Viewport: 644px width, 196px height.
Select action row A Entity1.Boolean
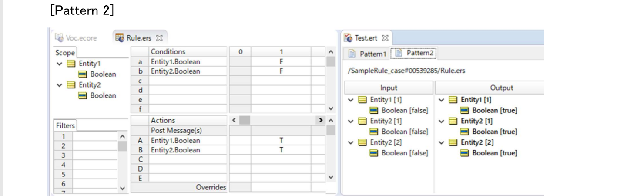pos(188,140)
